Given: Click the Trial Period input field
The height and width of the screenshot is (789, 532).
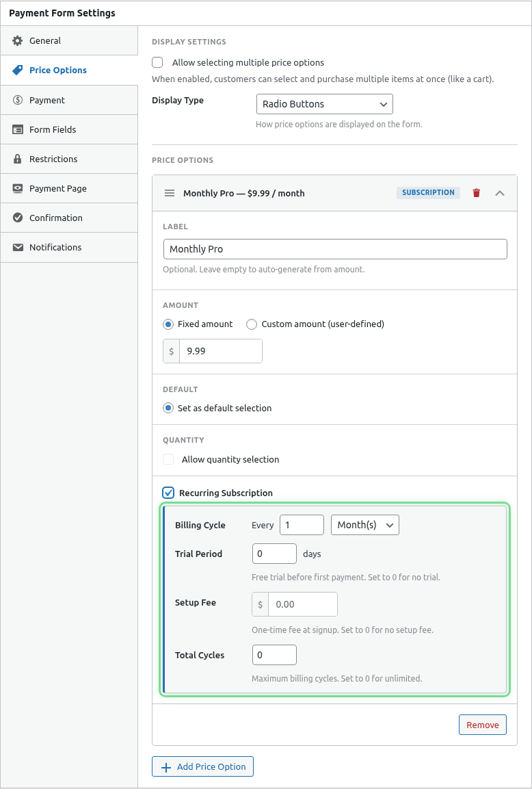Looking at the screenshot, I should pyautogui.click(x=274, y=554).
